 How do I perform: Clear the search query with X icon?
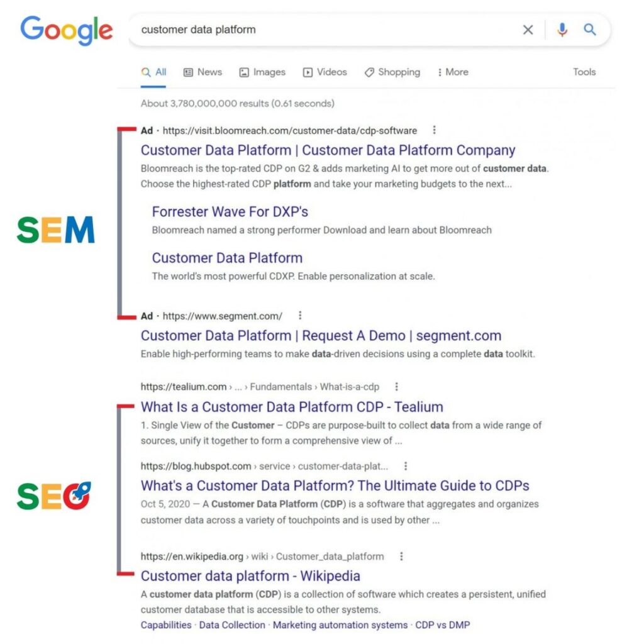pos(528,30)
